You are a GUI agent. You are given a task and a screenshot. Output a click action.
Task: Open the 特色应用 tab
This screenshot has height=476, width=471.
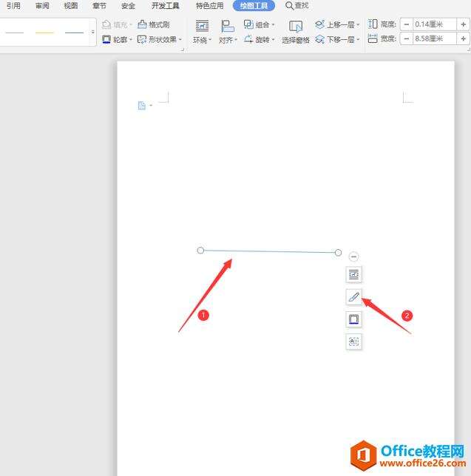tap(209, 6)
